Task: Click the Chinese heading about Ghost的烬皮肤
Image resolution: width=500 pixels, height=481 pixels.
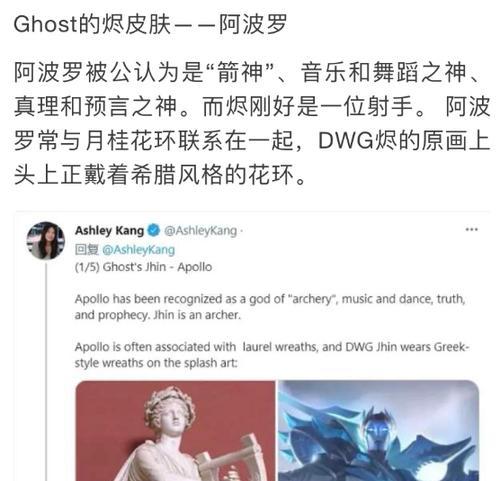Action: click(150, 24)
